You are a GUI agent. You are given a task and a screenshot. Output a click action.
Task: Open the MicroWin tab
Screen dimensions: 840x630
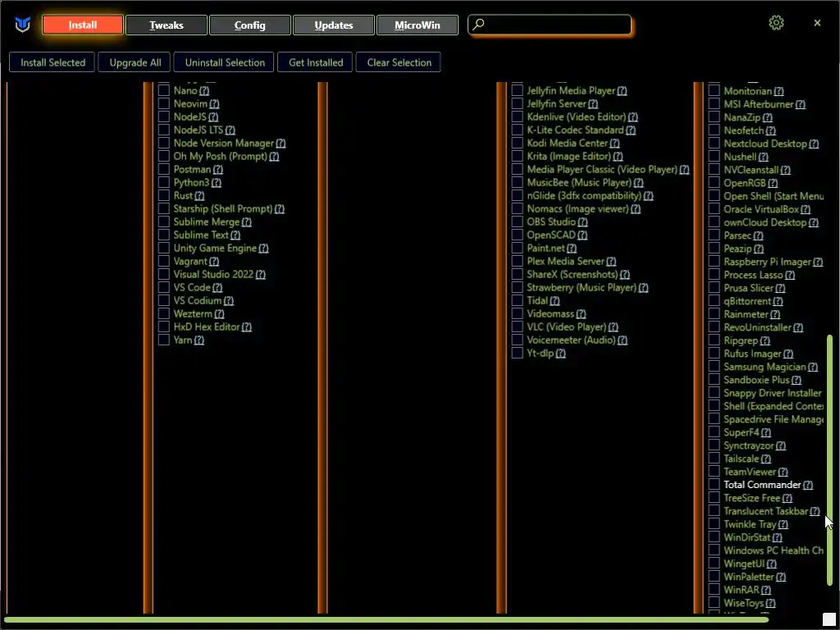tap(418, 25)
